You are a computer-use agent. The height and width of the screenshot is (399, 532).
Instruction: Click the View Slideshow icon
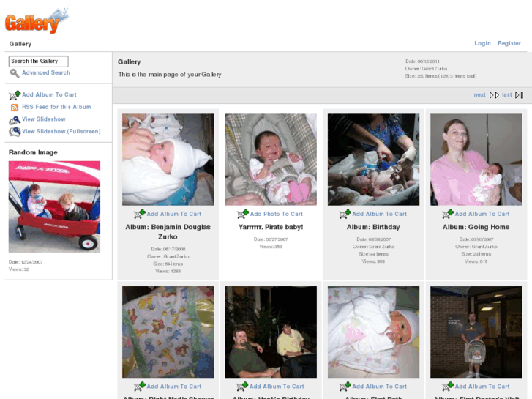click(x=15, y=120)
